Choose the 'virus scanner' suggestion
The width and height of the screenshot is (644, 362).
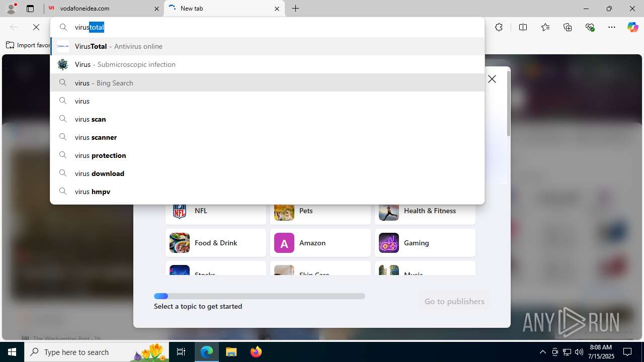(x=267, y=137)
